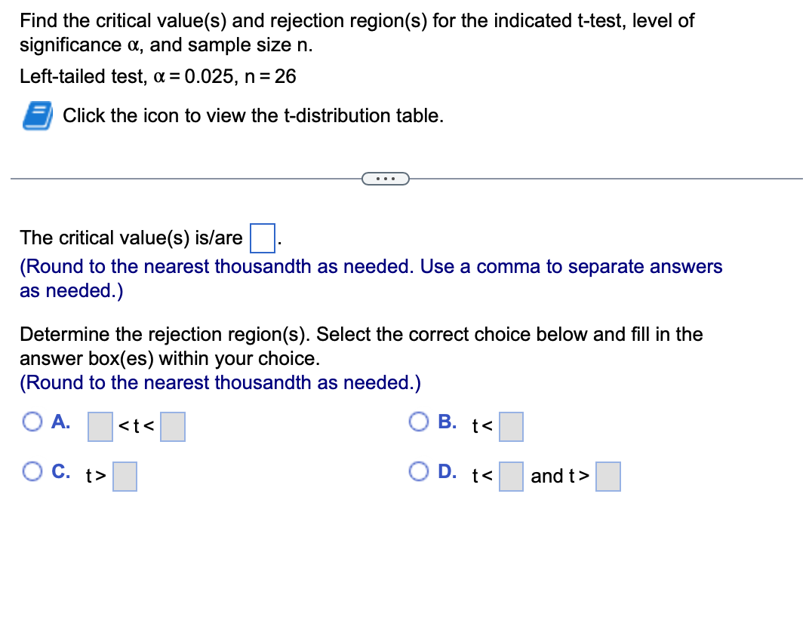Choose option D for two rejection regions

[x=418, y=471]
